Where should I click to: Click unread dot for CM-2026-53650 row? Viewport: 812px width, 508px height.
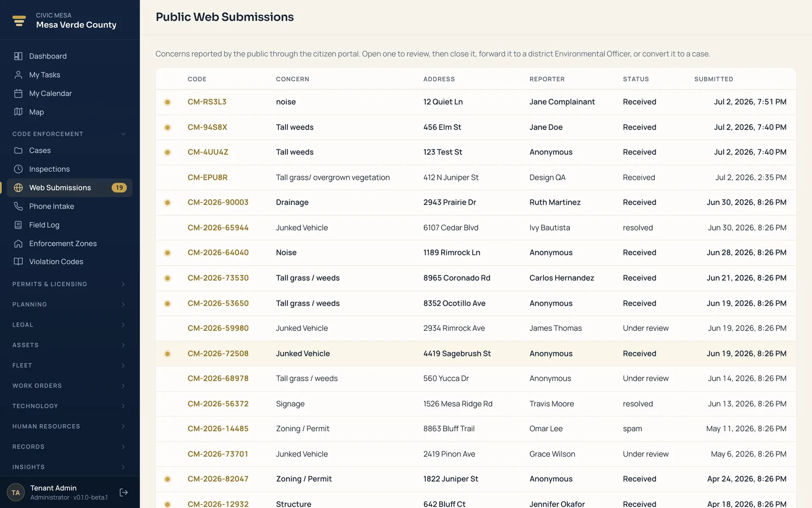point(167,304)
